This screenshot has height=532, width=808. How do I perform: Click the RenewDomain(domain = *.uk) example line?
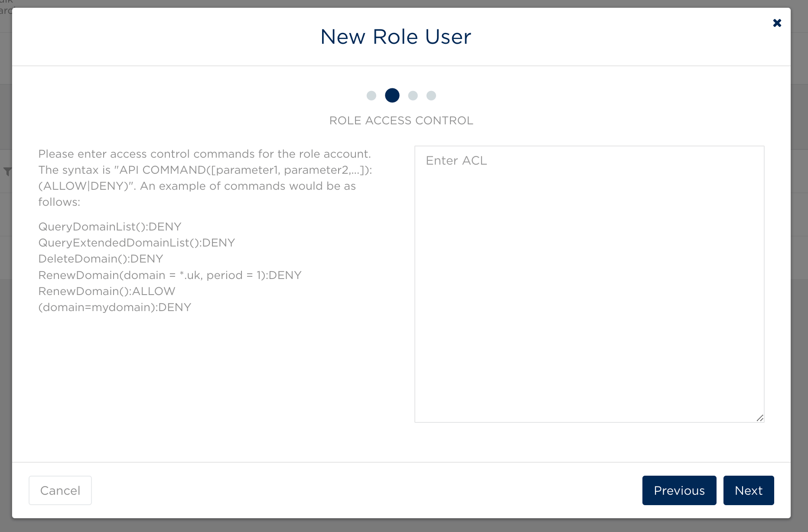pyautogui.click(x=170, y=275)
